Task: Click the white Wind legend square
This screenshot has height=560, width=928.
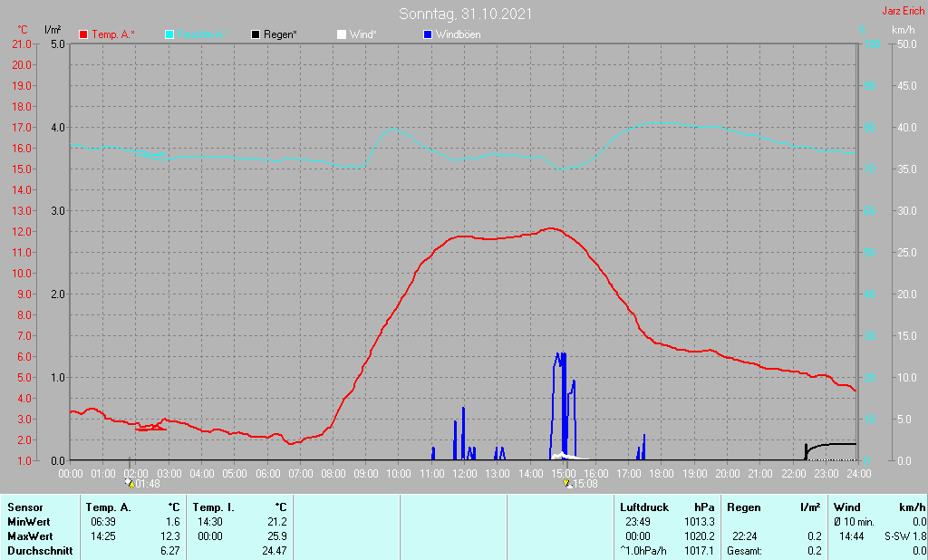Action: [341, 34]
